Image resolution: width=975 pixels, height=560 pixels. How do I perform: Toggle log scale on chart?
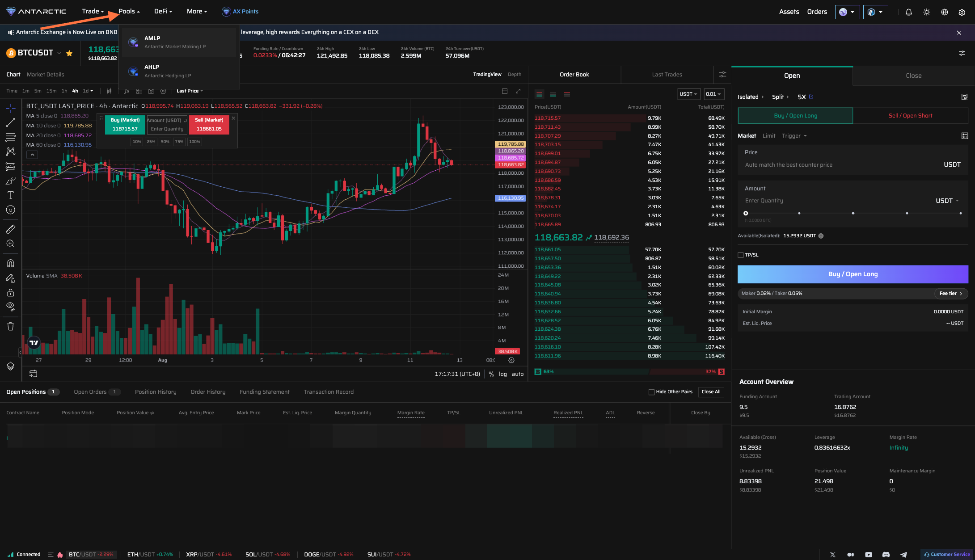tap(503, 374)
